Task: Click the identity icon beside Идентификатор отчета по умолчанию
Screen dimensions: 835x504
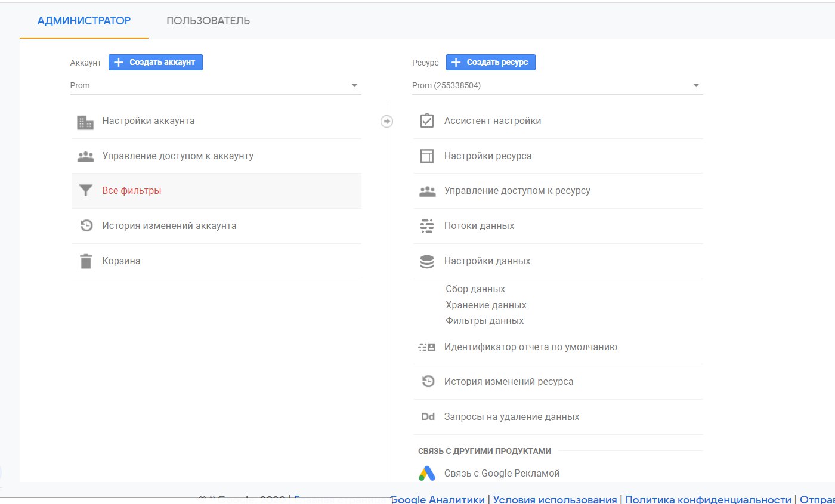Action: (427, 347)
